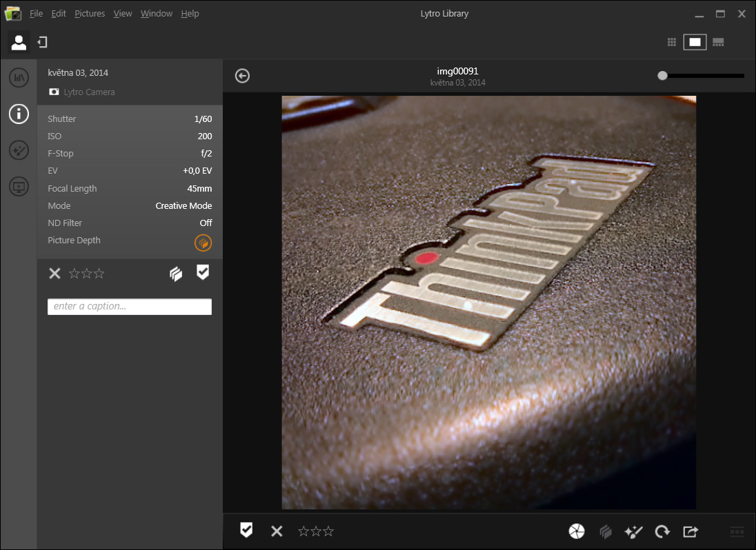Open the Window menu
The width and height of the screenshot is (756, 550).
click(x=156, y=14)
